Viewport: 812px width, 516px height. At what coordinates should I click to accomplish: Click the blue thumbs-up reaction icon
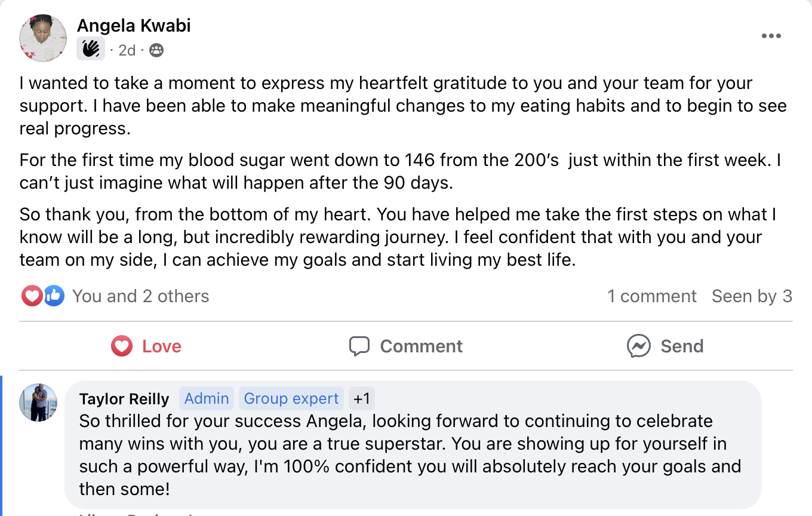point(54,296)
